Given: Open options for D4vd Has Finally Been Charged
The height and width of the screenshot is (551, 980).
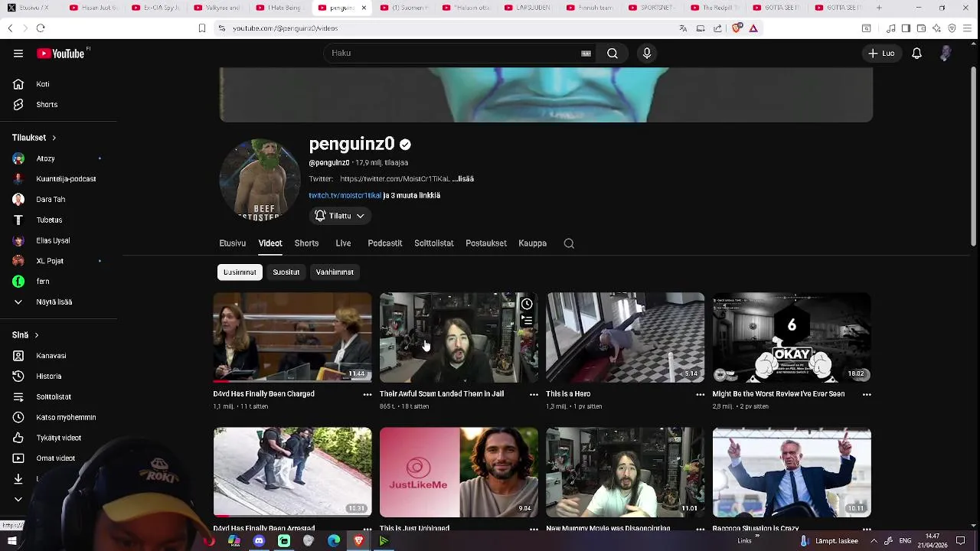Looking at the screenshot, I should click(x=367, y=394).
